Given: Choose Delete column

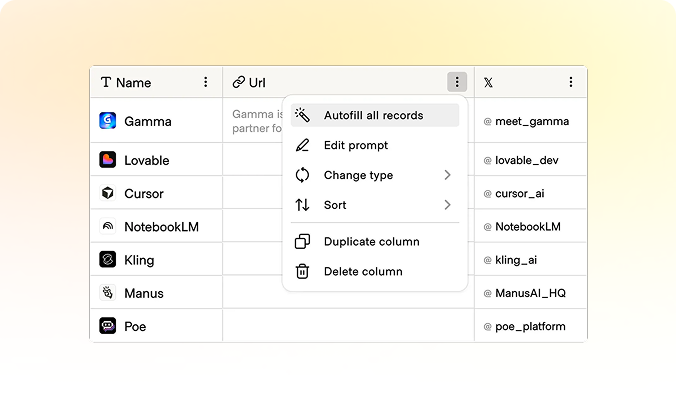Looking at the screenshot, I should click(375, 271).
